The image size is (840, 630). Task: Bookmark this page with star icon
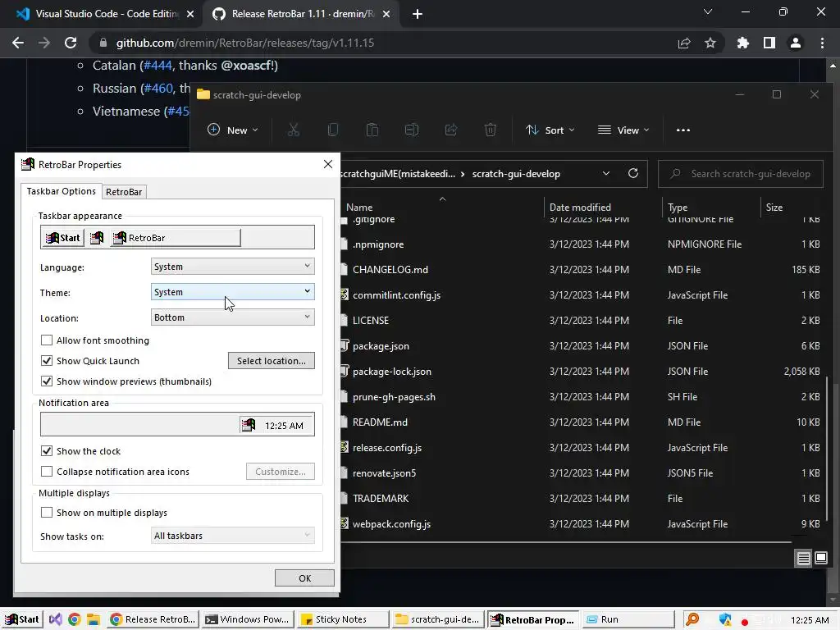[710, 43]
